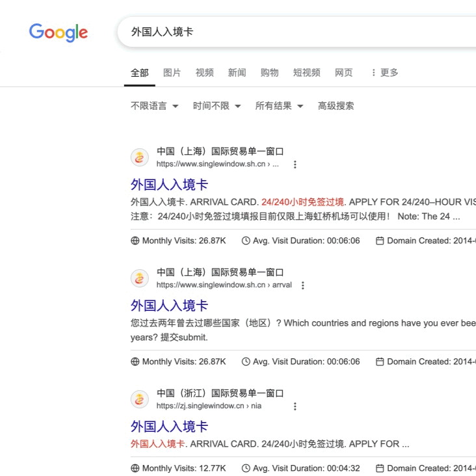Click the URL ending in › arrval

pyautogui.click(x=224, y=285)
